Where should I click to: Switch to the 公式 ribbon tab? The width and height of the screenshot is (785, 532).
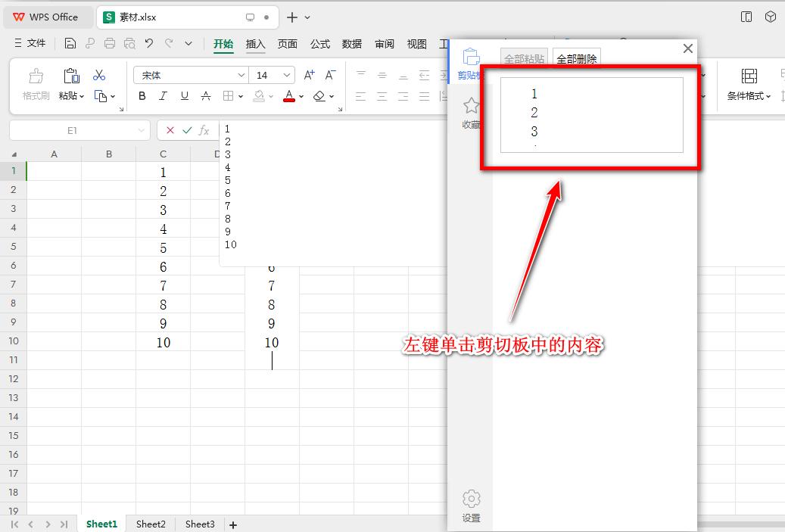(320, 44)
